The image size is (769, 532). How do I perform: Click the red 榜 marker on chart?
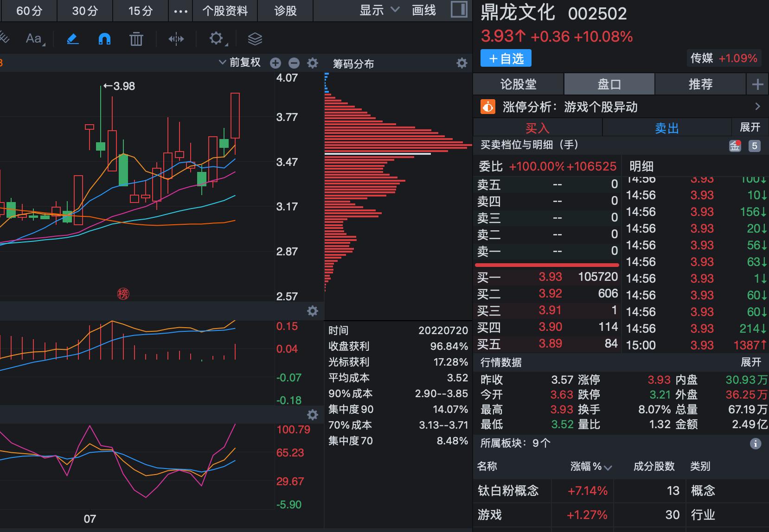tap(123, 294)
